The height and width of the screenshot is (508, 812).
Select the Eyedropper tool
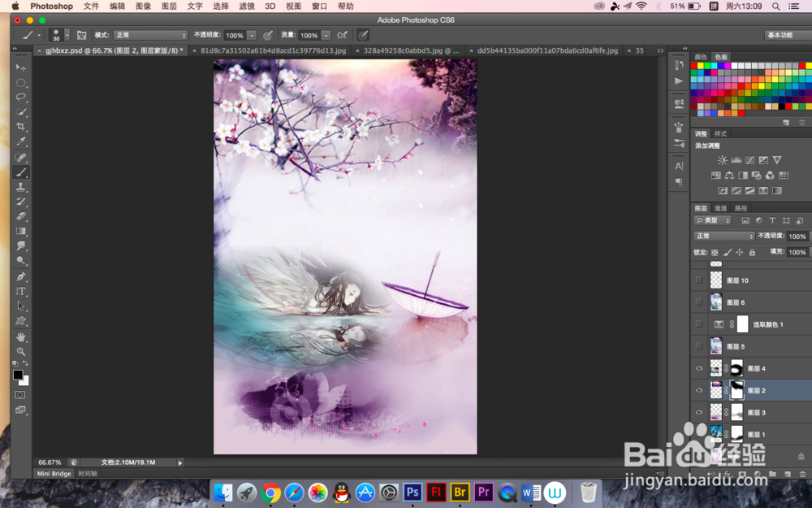(21, 141)
